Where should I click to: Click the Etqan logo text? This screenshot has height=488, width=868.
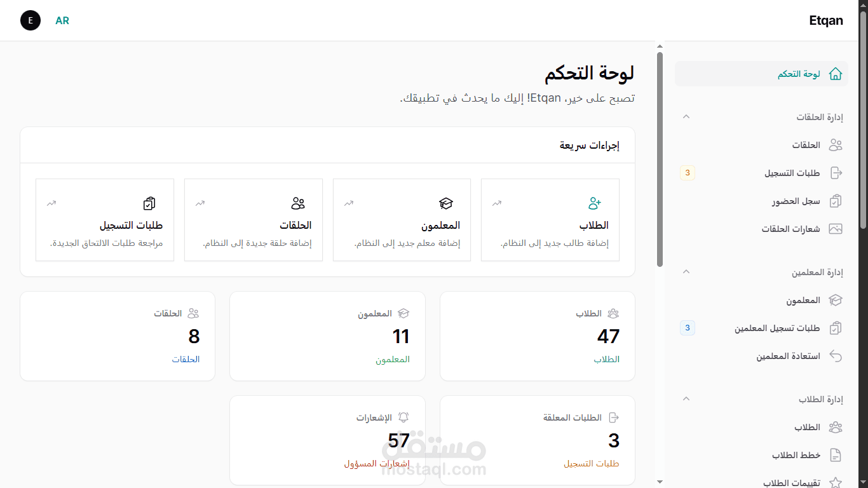click(826, 20)
